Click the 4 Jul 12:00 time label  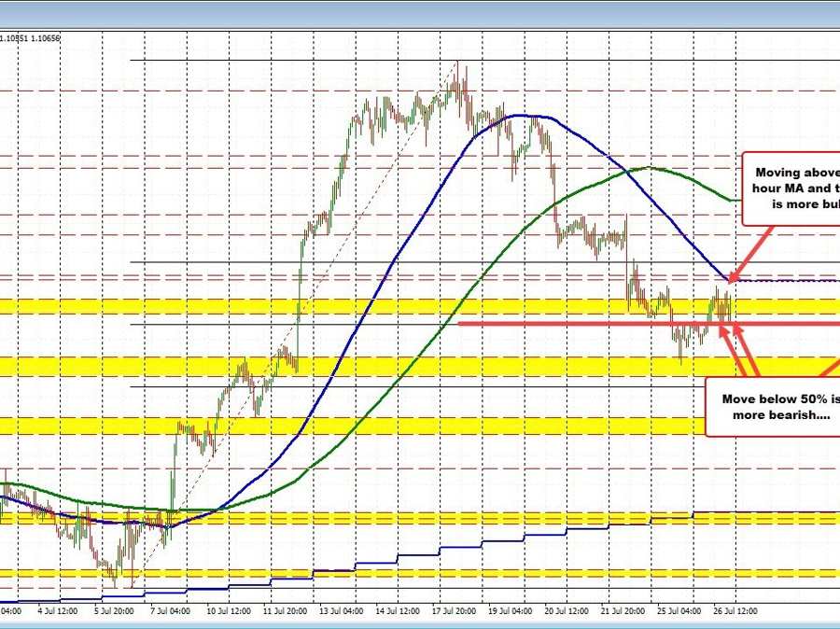click(x=58, y=612)
